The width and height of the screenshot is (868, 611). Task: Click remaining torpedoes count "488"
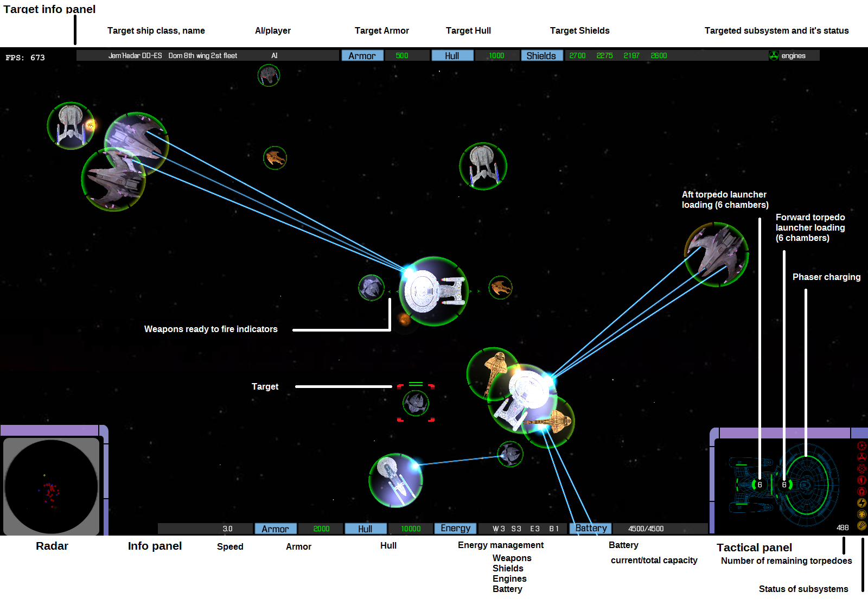[x=843, y=527]
